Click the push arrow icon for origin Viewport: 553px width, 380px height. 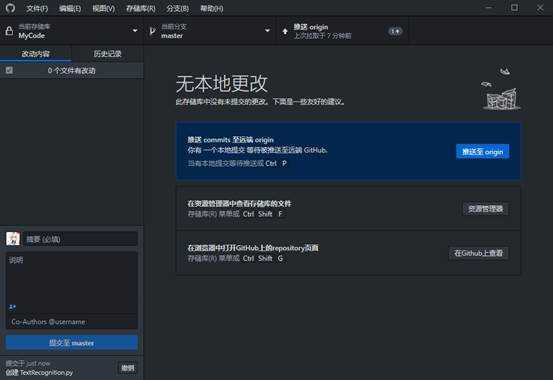point(285,32)
